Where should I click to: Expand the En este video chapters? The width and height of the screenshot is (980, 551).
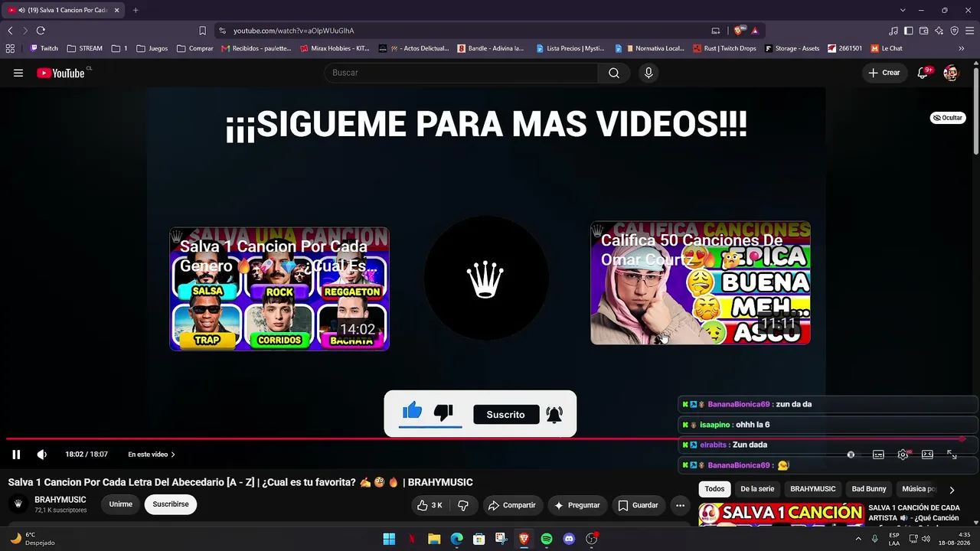152,455
